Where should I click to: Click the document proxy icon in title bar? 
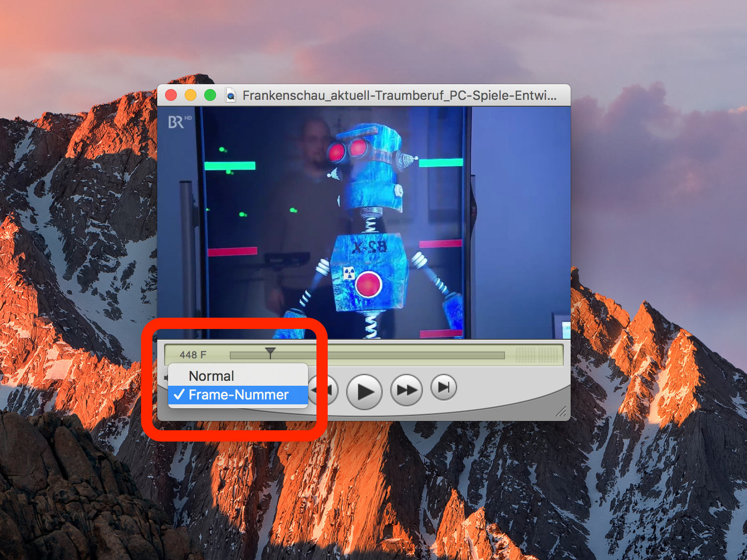[x=230, y=95]
